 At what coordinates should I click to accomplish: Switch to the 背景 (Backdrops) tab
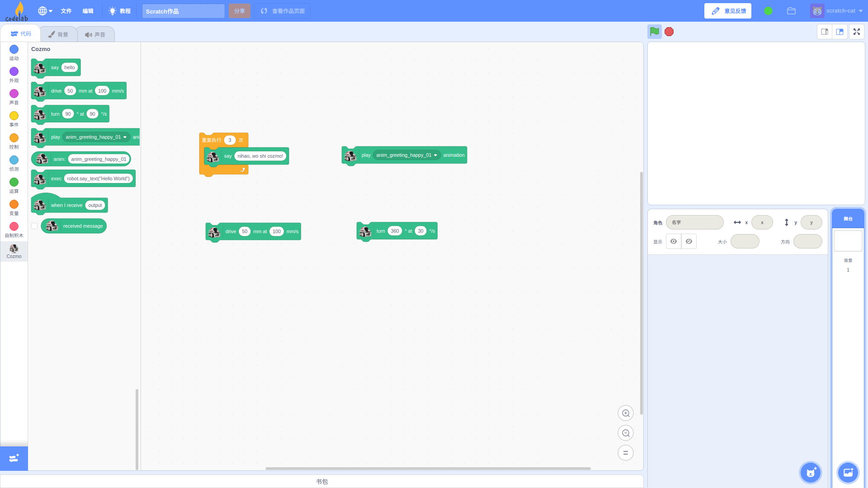(x=59, y=33)
